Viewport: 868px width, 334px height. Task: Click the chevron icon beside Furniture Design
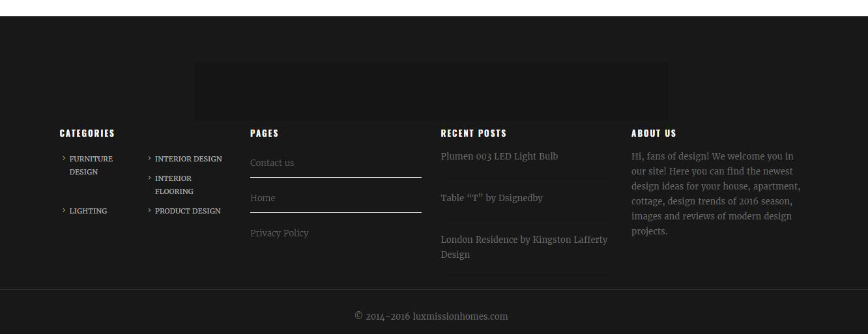[64, 158]
